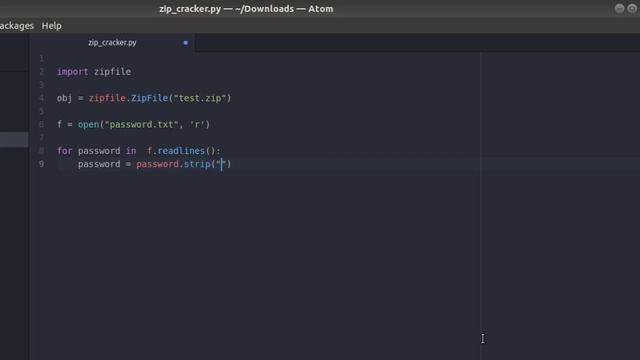Screen dimensions: 640x360
Task: Click line number 2 in the gutter
Action: coord(41,72)
